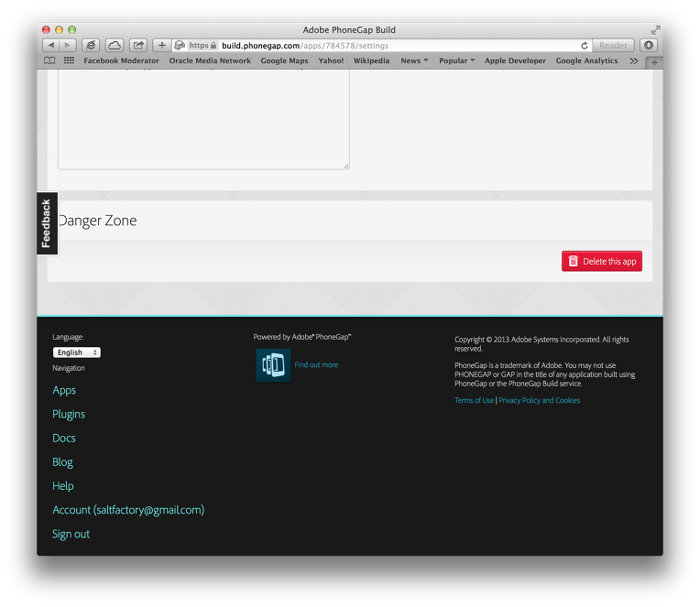Screen dimensions: 700x607
Task: Open the Reading List book icon
Action: [x=49, y=60]
